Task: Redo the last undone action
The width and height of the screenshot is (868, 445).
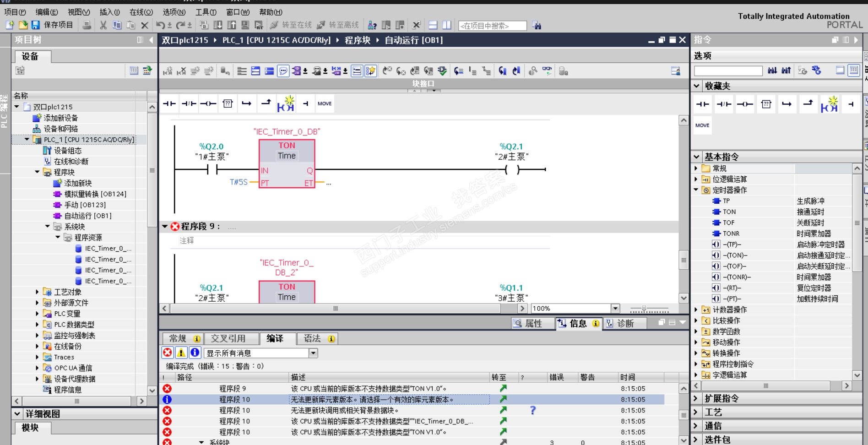Action: click(181, 25)
